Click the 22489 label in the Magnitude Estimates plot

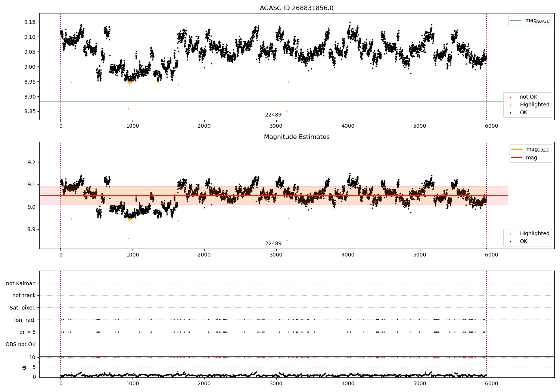[x=273, y=244]
